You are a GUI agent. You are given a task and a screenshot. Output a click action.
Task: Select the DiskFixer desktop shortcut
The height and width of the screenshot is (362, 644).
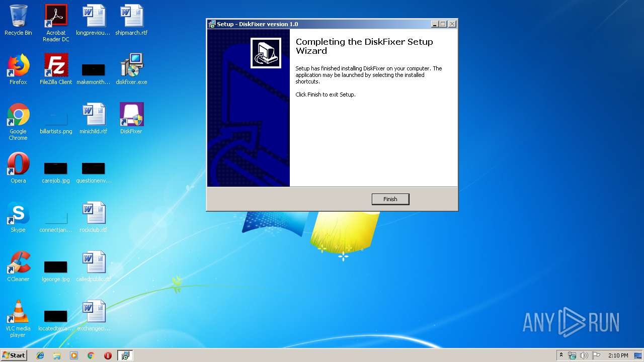(x=131, y=119)
